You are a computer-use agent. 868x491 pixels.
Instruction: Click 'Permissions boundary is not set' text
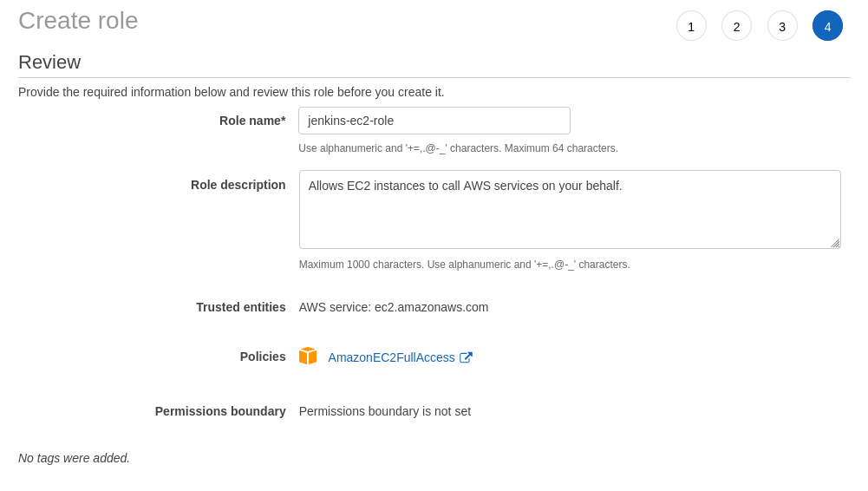click(385, 411)
